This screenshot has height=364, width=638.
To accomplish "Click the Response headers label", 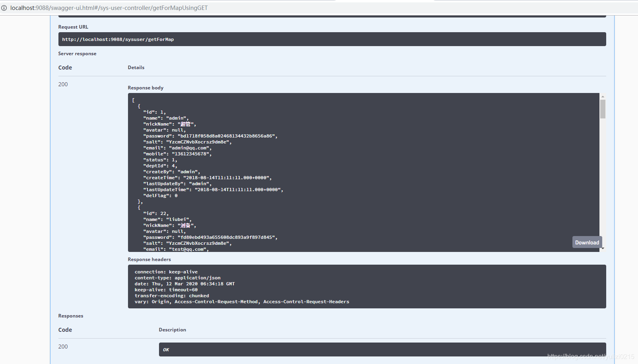I will 149,259.
